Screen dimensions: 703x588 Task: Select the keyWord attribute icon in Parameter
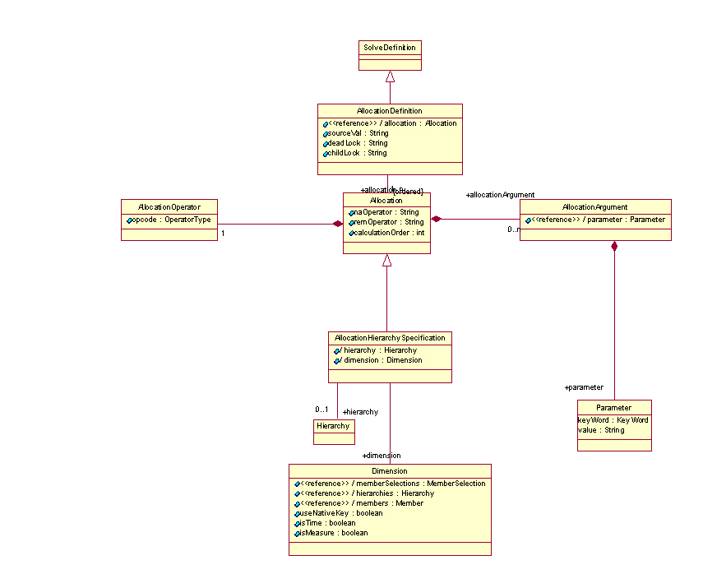click(580, 419)
